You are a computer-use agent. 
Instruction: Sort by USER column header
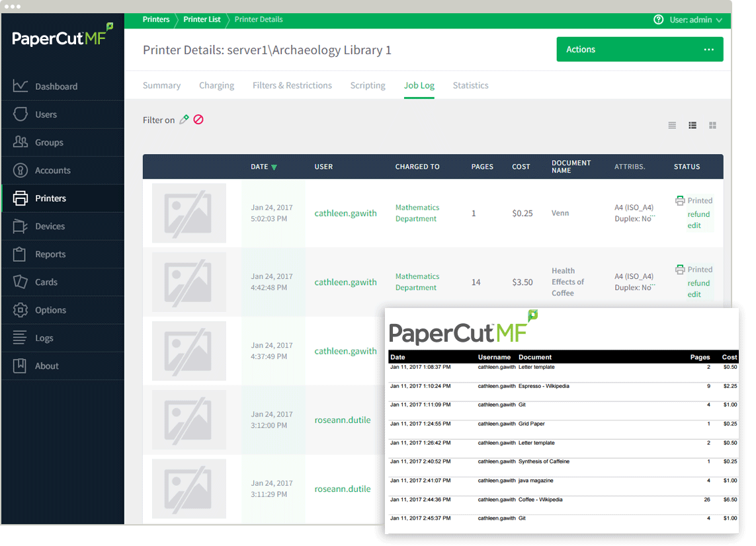[x=323, y=167]
